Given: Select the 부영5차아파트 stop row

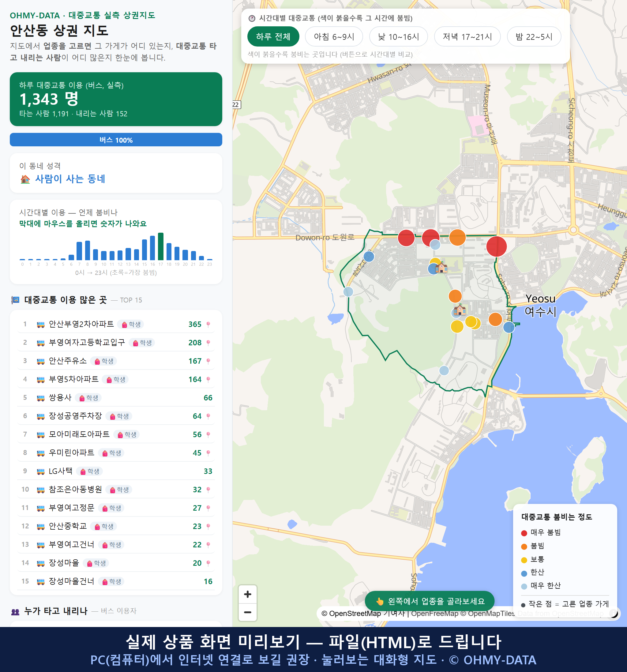Looking at the screenshot, I should coord(116,379).
